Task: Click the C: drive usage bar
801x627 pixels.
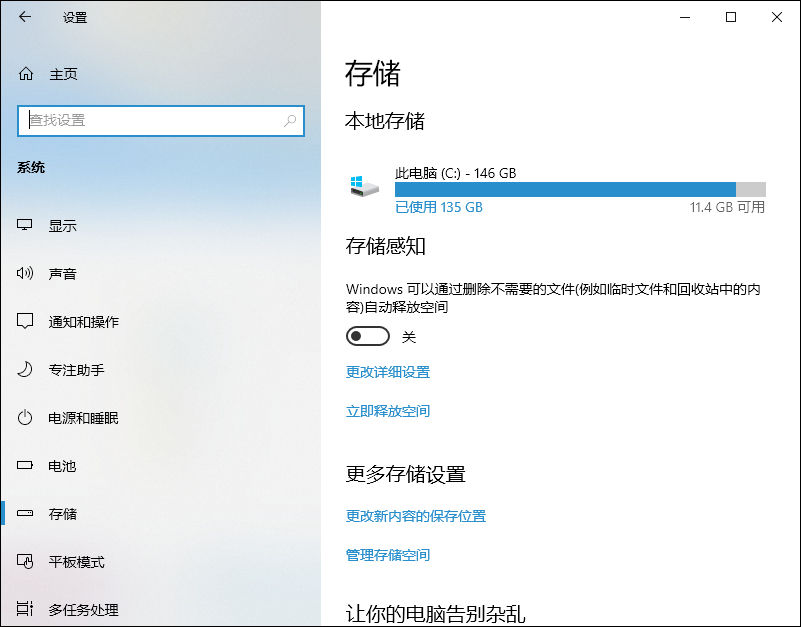Action: (x=580, y=189)
